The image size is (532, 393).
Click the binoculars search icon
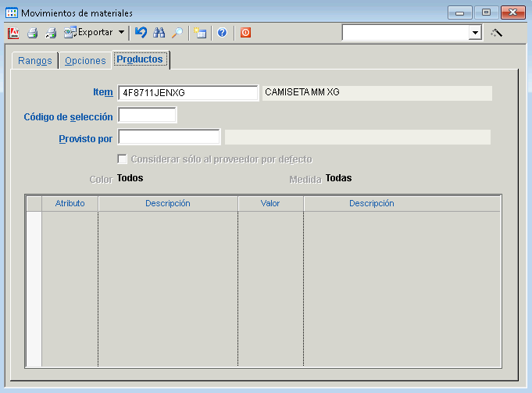[159, 33]
